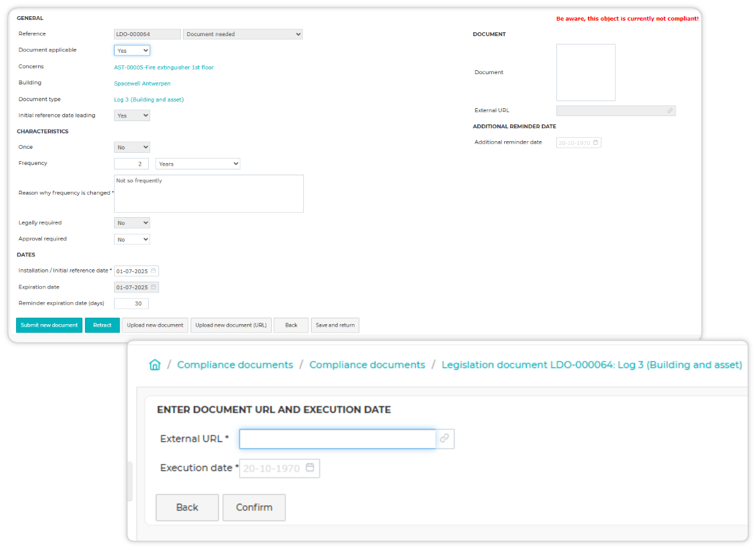Viewport: 756px width, 549px height.
Task: Open the Once dropdown
Action: [131, 147]
